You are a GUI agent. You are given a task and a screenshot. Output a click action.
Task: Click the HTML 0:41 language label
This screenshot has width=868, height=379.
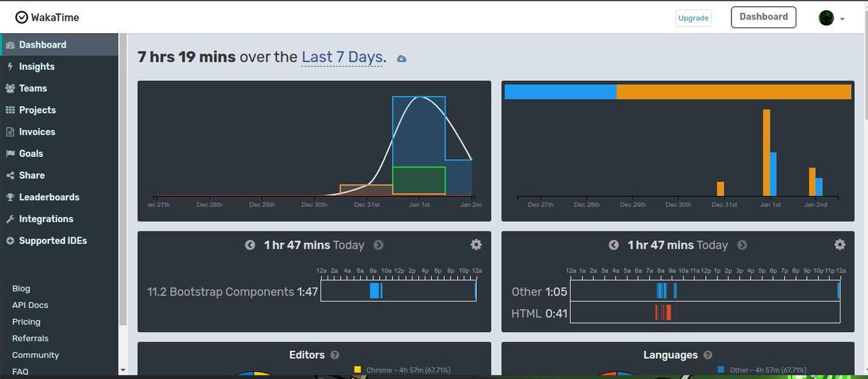point(540,313)
